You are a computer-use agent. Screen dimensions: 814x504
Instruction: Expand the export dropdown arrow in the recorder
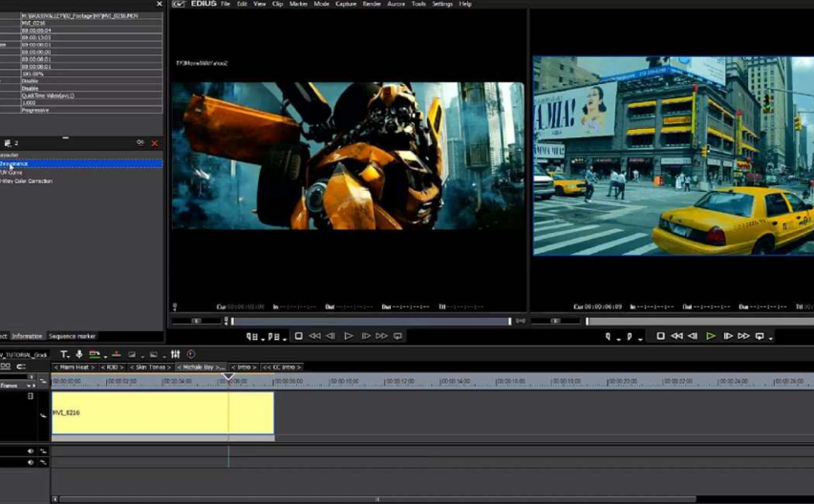(771, 338)
